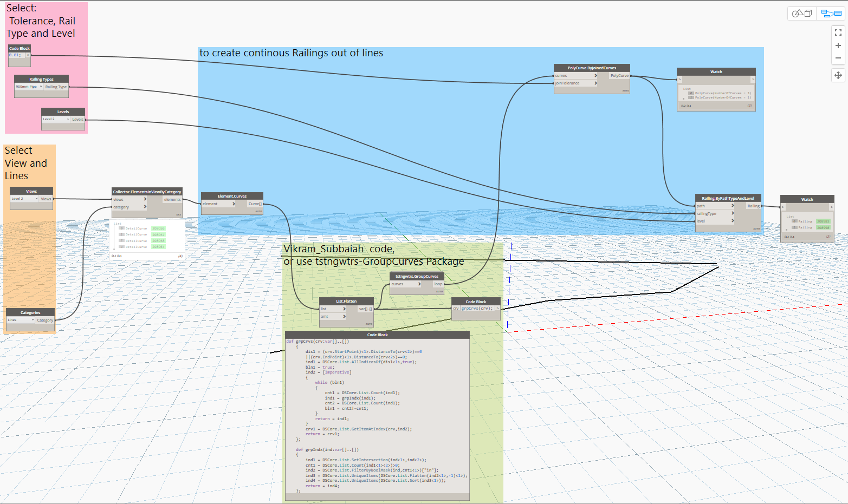Viewport: 848px width, 504px height.
Task: Click chevron on Element.Curves element input
Action: click(234, 204)
